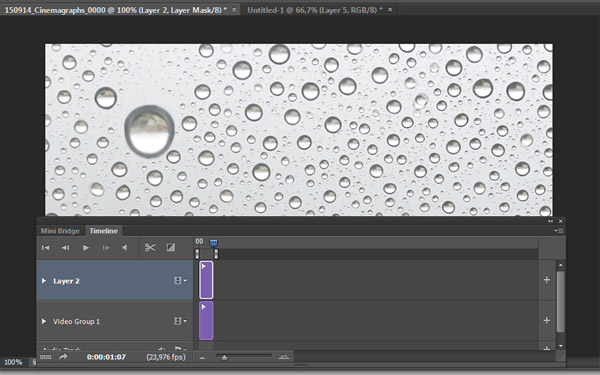Expand the Video Group 1 track
600x375 pixels.
click(44, 321)
